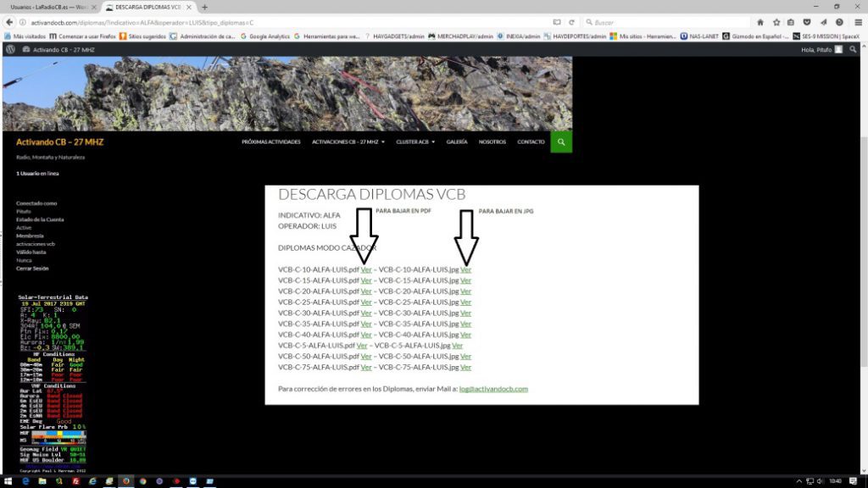
Task: Click Ver link for VCB-C-50-ALFA-LUIS.jpg
Action: point(465,357)
